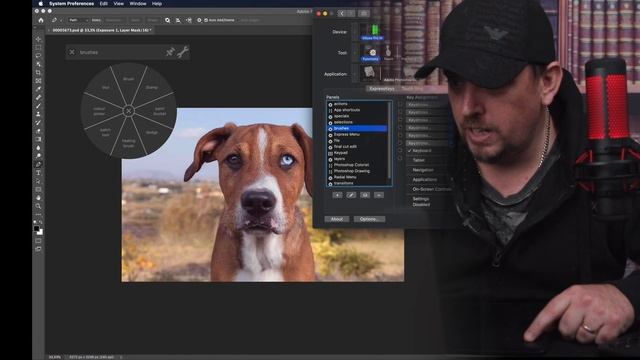Image resolution: width=640 pixels, height=360 pixels.
Task: Select the Clone Stamp tool
Action: coord(38,114)
